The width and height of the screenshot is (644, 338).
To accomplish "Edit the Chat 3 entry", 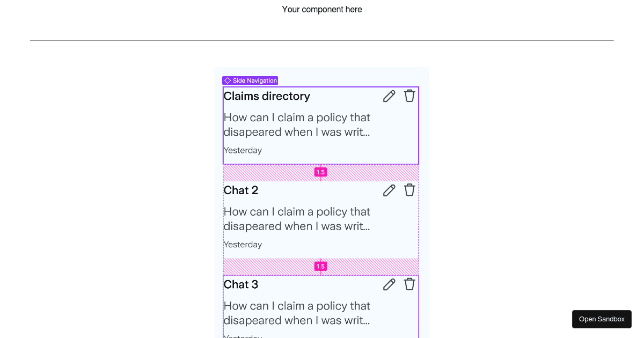I will pos(389,284).
